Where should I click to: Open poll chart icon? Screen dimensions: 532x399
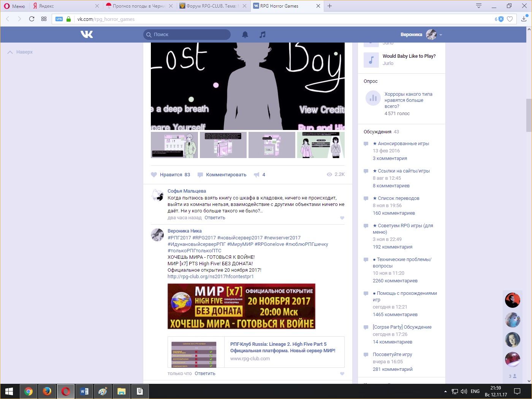pyautogui.click(x=373, y=98)
